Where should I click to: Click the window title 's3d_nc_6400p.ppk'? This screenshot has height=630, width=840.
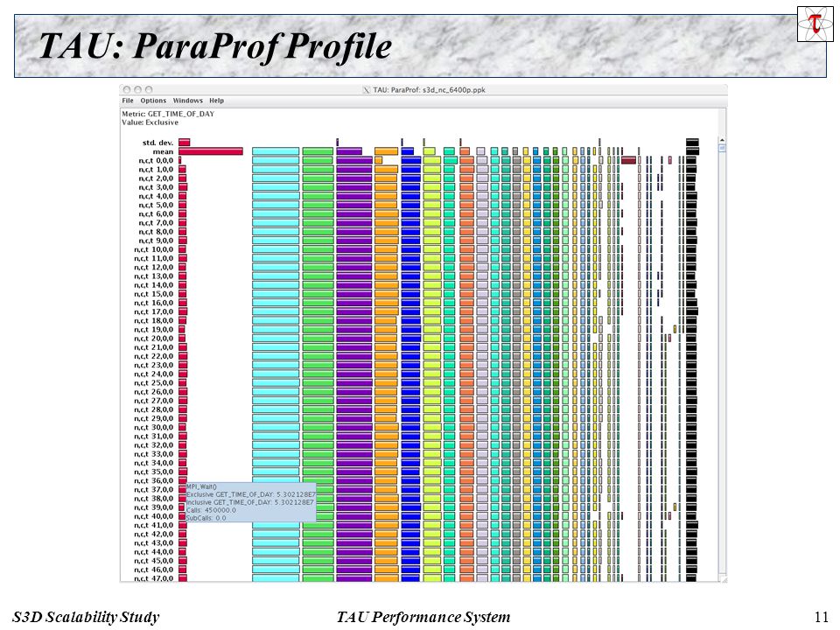(454, 90)
